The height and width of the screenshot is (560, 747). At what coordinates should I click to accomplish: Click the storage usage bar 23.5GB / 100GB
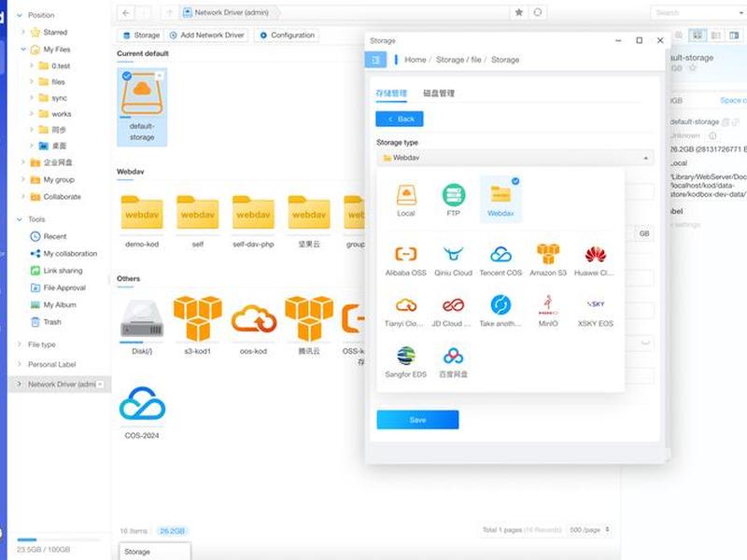coord(58,539)
